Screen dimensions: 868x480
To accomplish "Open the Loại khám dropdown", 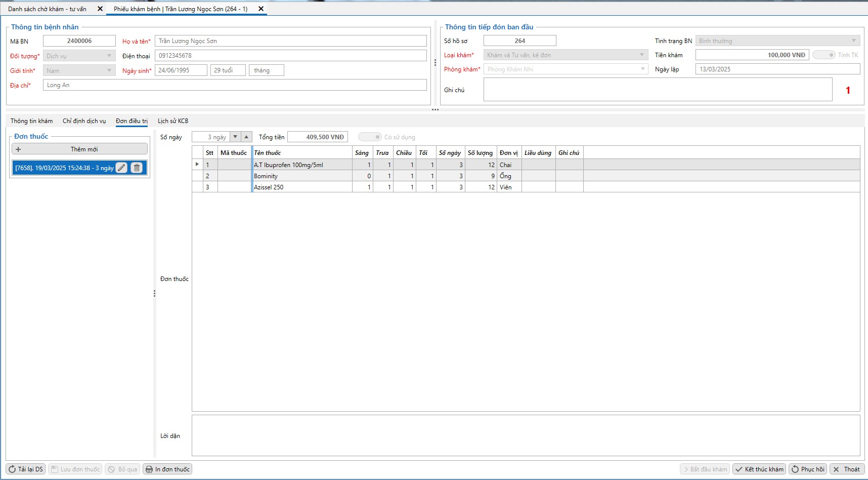I will 566,55.
